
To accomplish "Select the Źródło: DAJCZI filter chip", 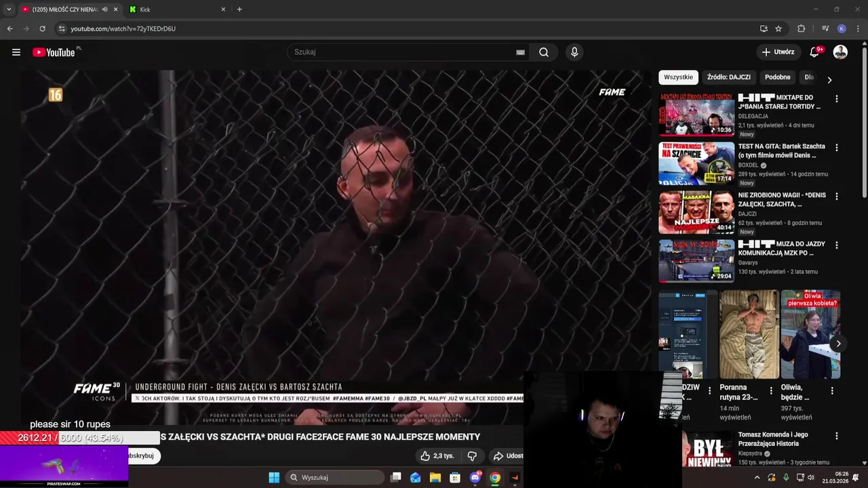I will [x=729, y=77].
